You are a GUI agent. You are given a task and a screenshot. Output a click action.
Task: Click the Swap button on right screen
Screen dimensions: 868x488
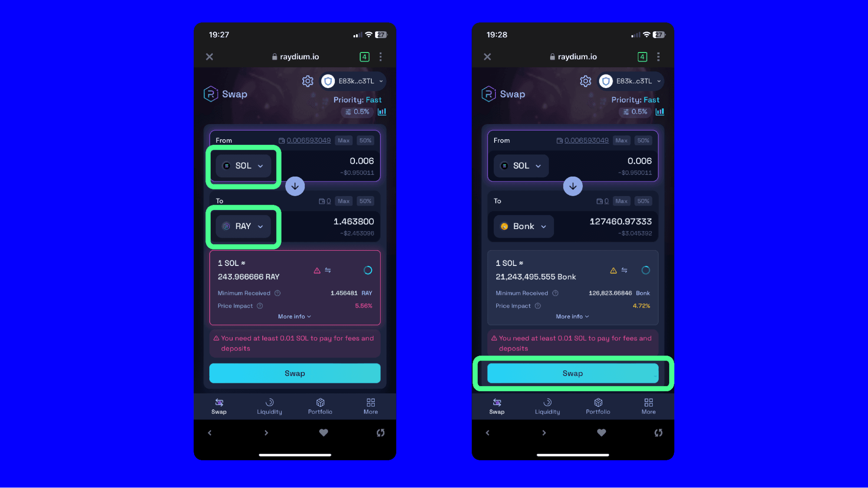(573, 373)
